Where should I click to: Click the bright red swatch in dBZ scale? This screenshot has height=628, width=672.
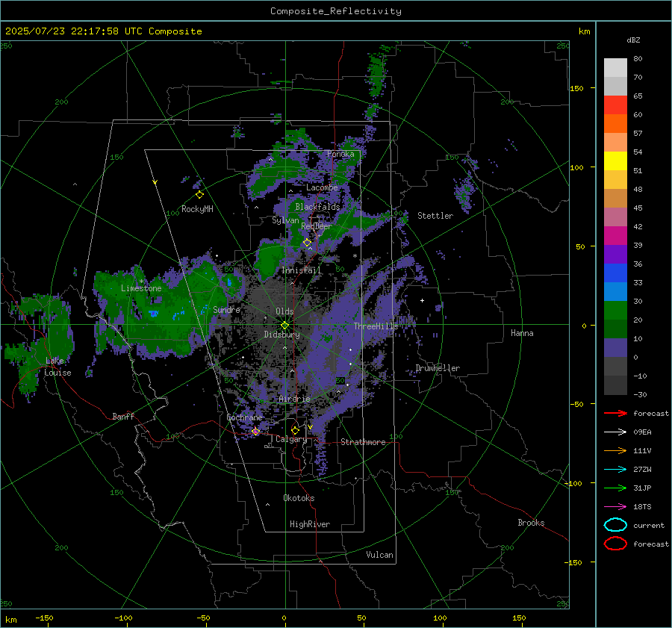click(615, 105)
